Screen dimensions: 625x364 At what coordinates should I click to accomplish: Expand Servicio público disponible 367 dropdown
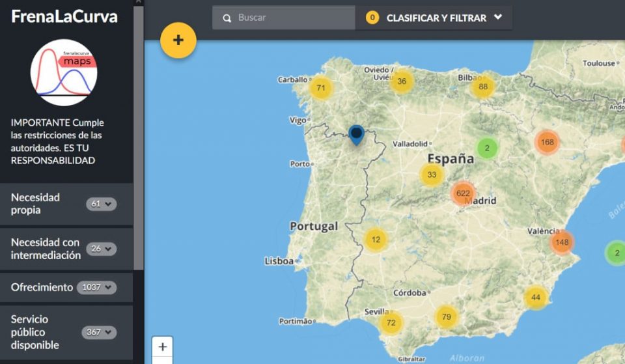pos(99,332)
